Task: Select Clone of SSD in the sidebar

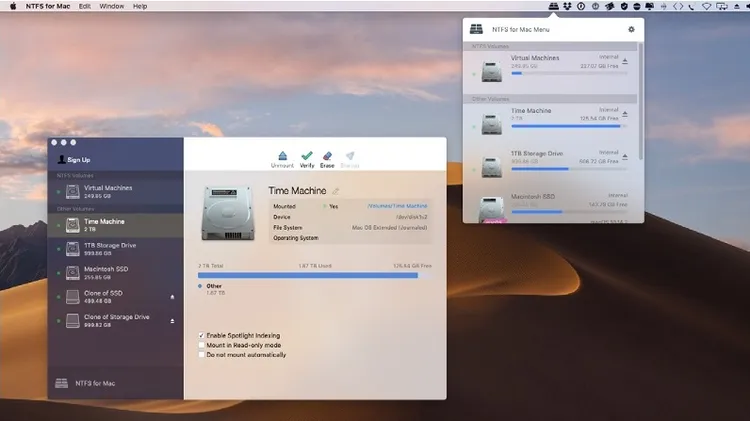Action: coord(115,297)
